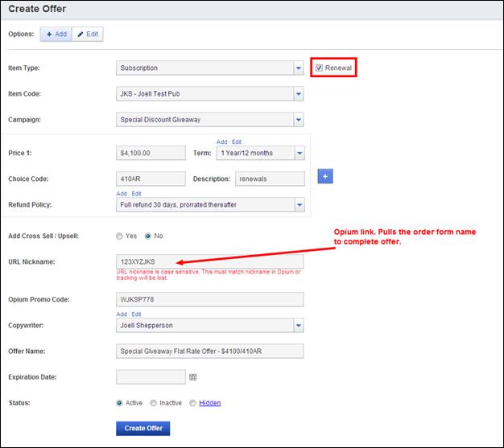Click Add link above Copywriter
Image resolution: width=504 pixels, height=448 pixels.
pos(122,314)
